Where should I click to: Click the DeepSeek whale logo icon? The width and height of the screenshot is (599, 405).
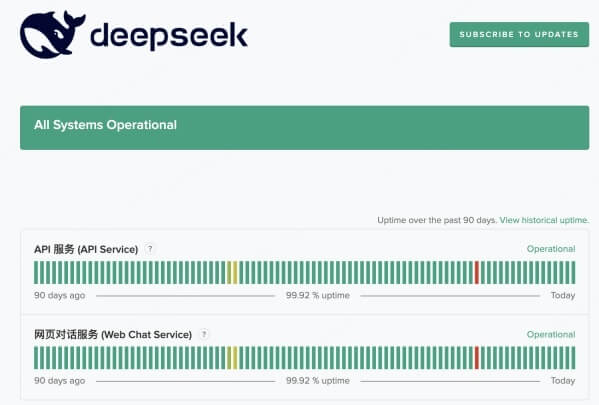coord(52,34)
